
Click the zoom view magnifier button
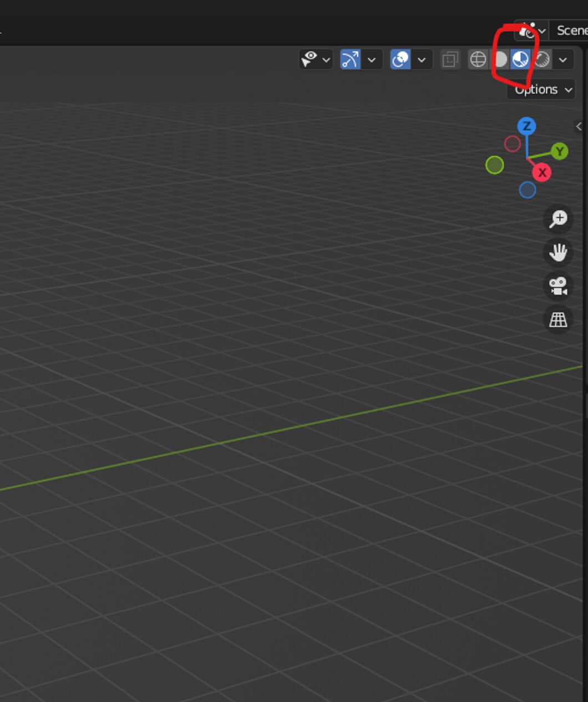tap(558, 218)
